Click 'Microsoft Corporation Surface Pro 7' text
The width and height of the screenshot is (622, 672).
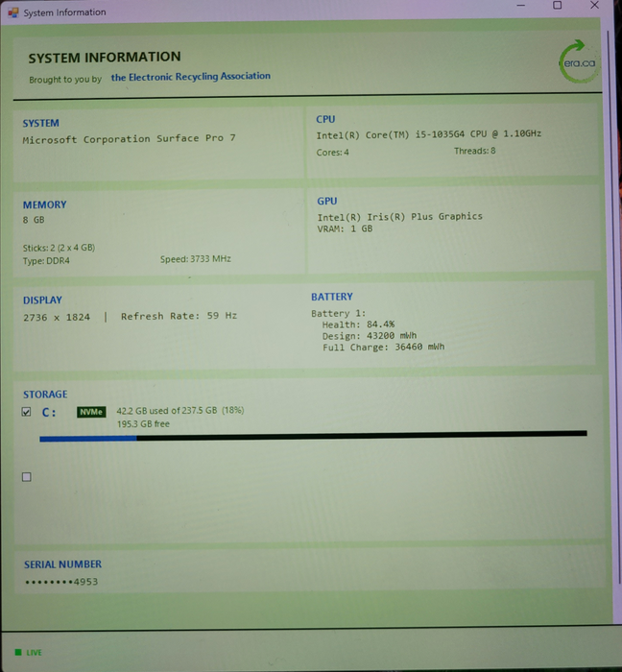click(x=129, y=139)
